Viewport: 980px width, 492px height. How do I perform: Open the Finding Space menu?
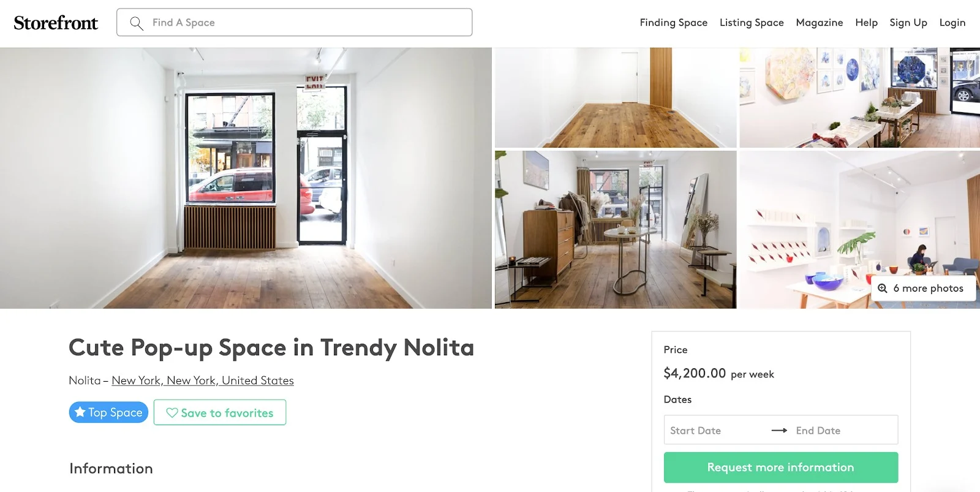pos(673,23)
